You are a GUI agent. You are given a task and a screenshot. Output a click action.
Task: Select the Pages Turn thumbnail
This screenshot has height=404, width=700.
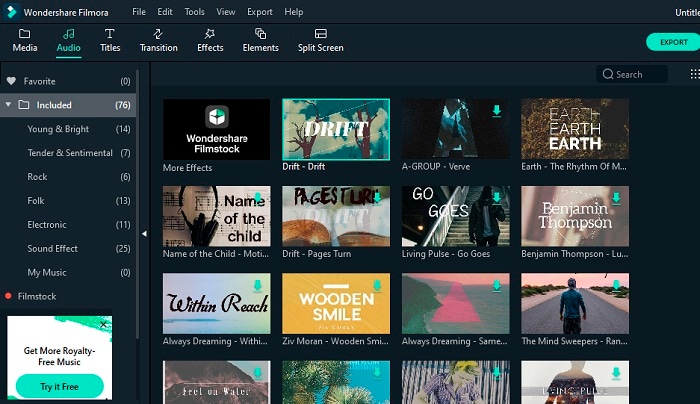pos(336,216)
